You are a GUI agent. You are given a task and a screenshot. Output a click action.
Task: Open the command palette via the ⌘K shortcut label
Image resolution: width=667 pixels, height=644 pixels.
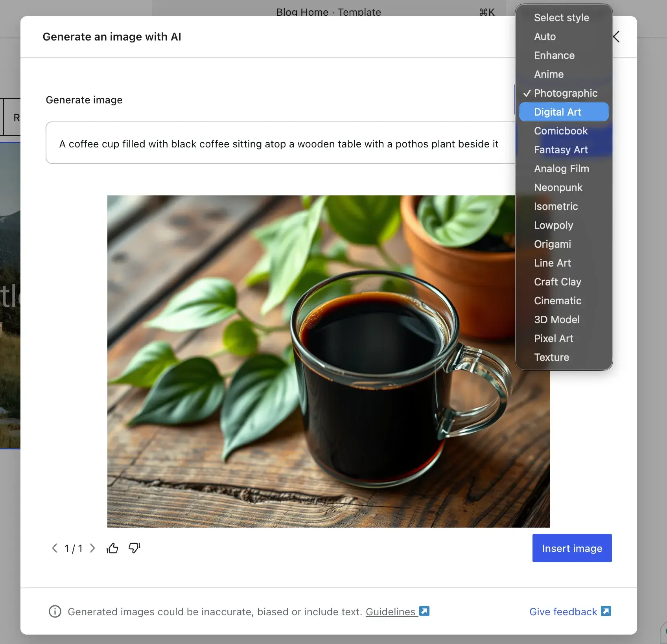click(x=486, y=12)
